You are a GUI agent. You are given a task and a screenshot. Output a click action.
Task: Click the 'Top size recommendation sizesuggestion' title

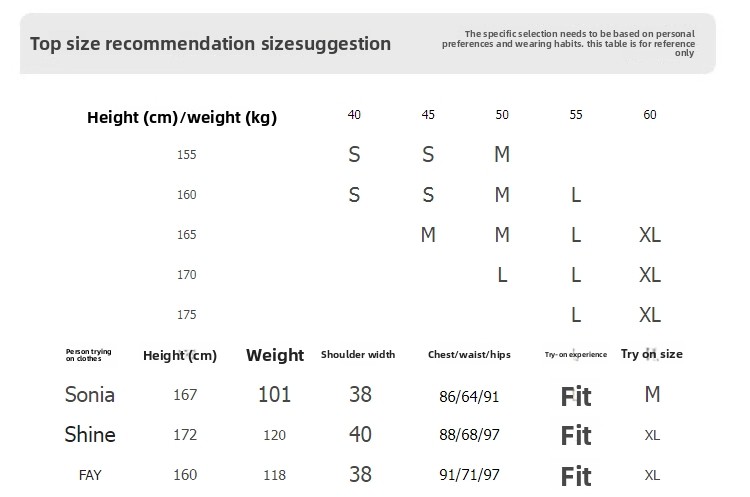210,44
